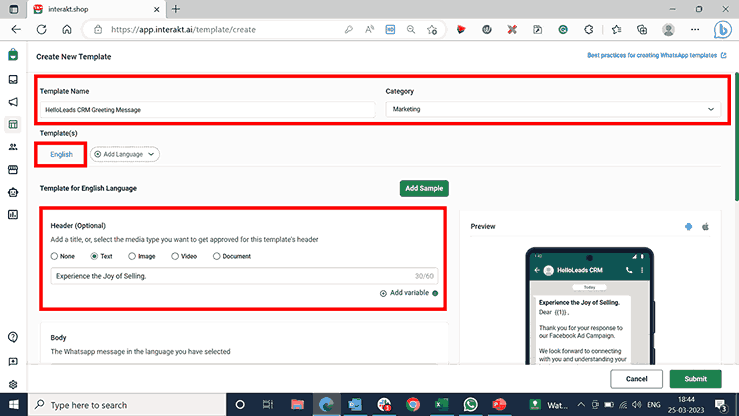Viewport: 739px width, 416px height.
Task: Switch preview to Android device icon
Action: click(x=689, y=227)
